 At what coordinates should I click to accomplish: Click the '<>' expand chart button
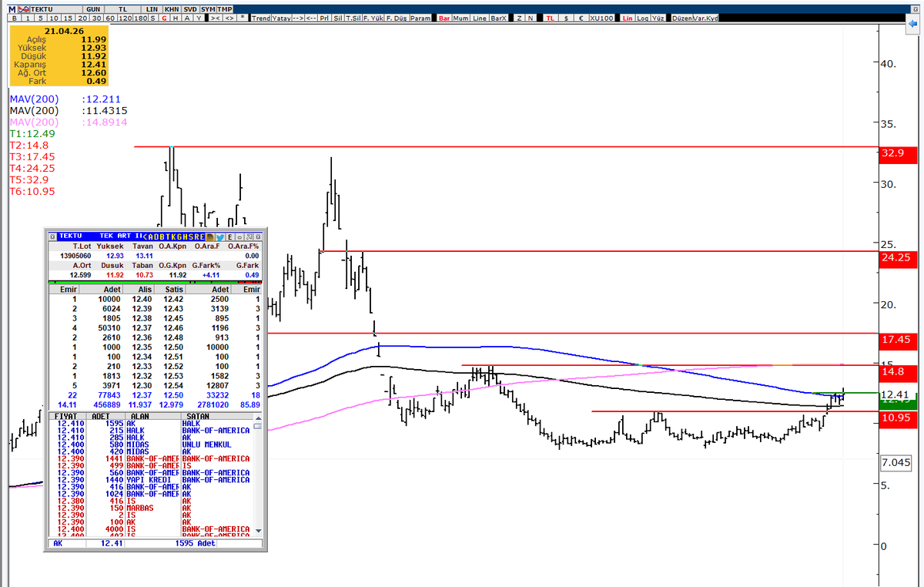[x=229, y=18]
